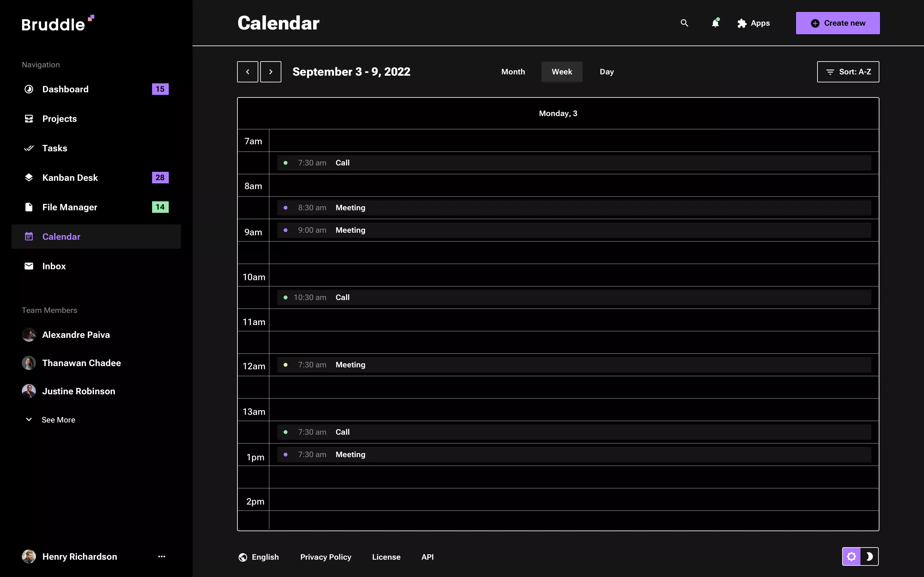Open display settings via the gear toggle
The height and width of the screenshot is (577, 924).
coord(851,556)
